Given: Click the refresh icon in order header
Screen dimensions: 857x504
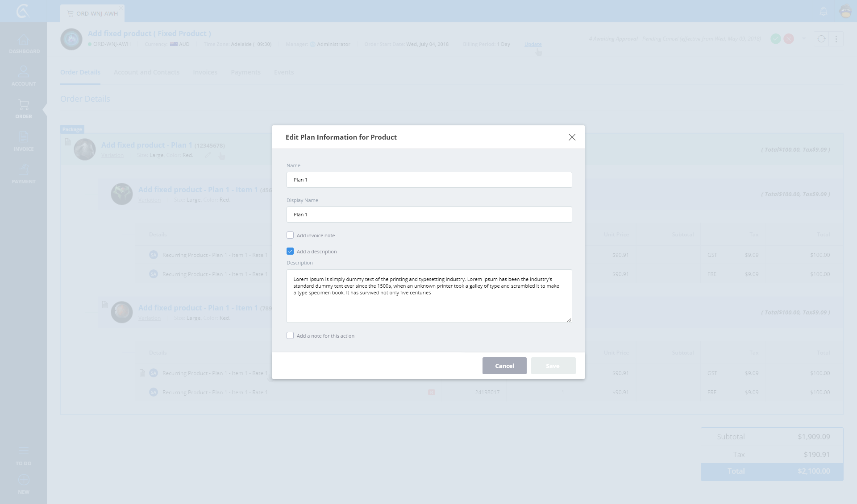Looking at the screenshot, I should [x=821, y=39].
